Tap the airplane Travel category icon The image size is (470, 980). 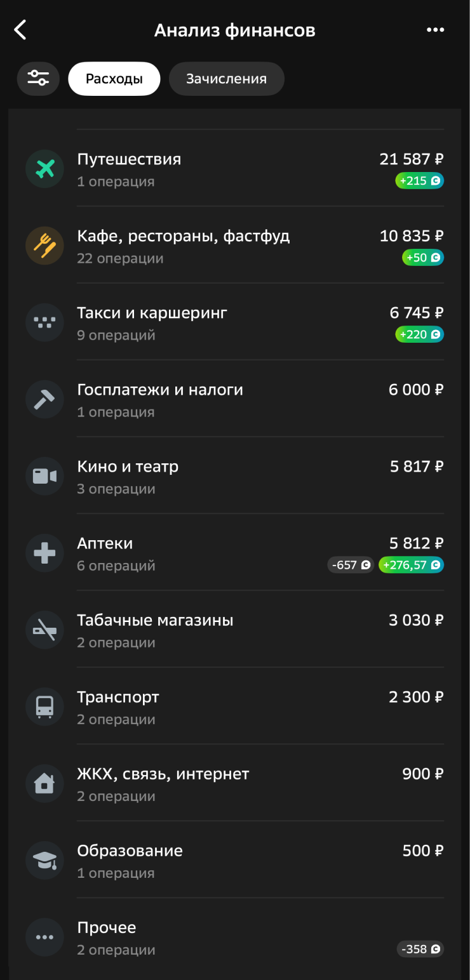click(x=44, y=169)
